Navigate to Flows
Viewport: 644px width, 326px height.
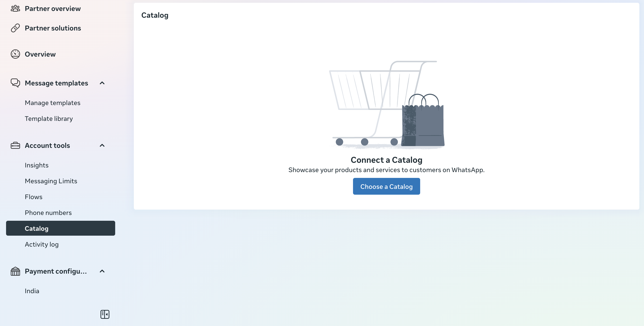click(x=34, y=197)
